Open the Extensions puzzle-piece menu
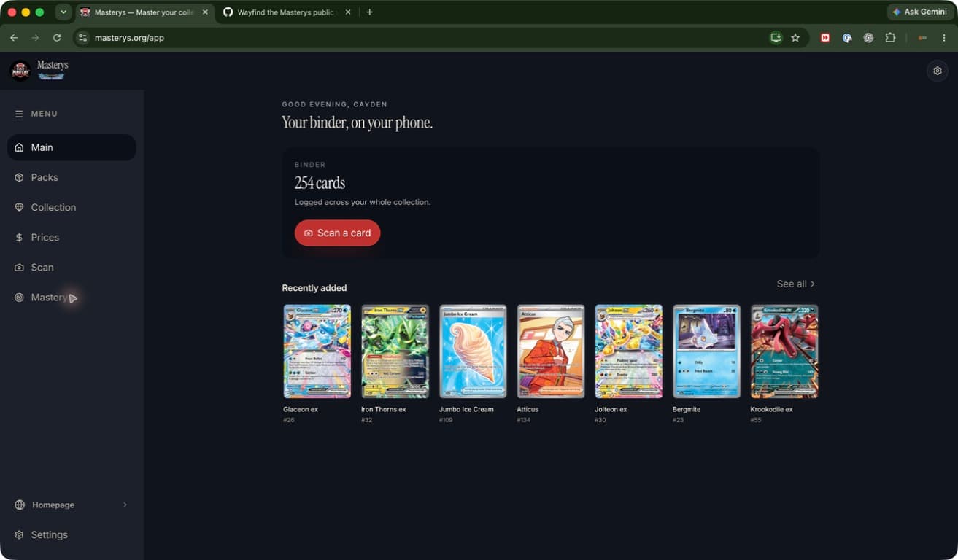This screenshot has width=958, height=560. [x=890, y=37]
